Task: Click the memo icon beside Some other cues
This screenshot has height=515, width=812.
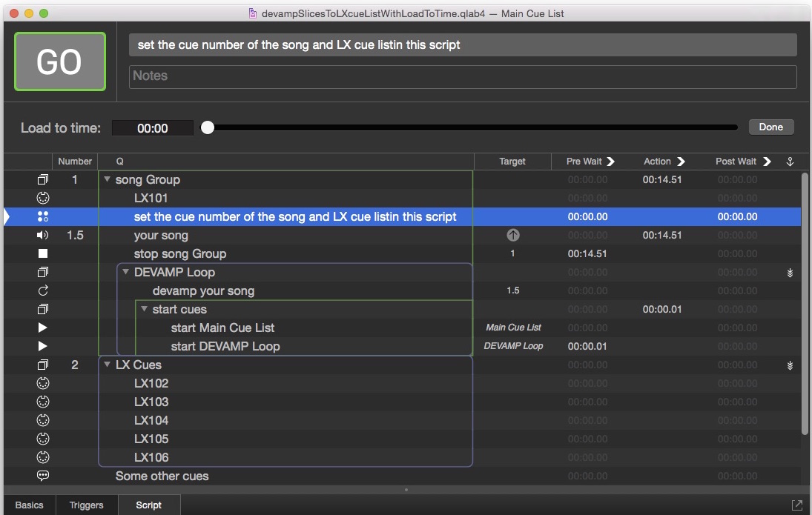Action: [x=42, y=476]
